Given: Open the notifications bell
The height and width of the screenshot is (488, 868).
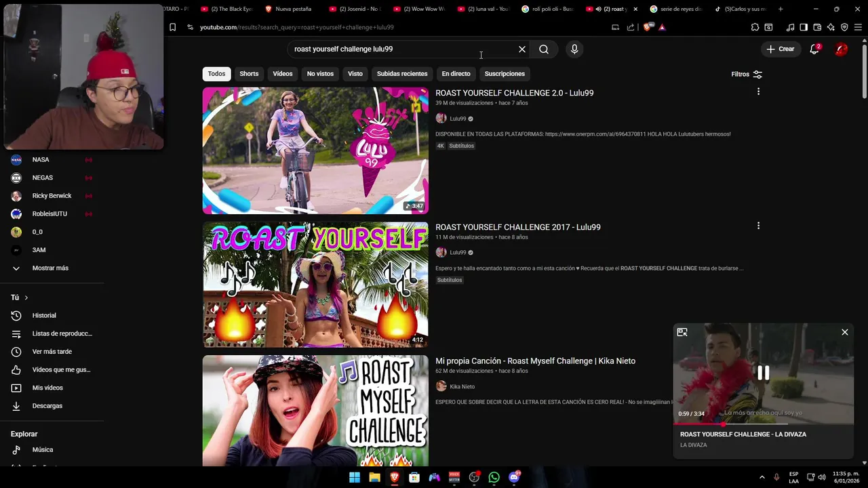Looking at the screenshot, I should (x=814, y=49).
